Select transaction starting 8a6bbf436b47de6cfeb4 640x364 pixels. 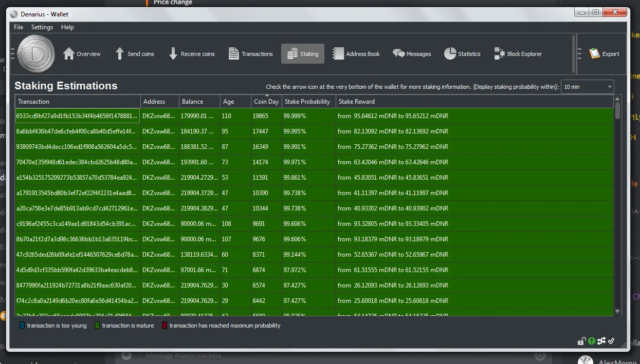click(x=78, y=131)
